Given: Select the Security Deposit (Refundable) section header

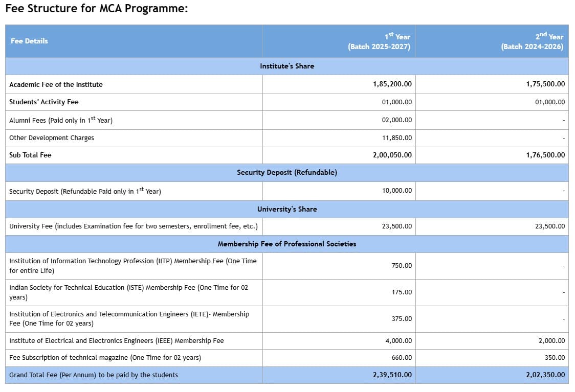Looking at the screenshot, I should click(x=287, y=172).
